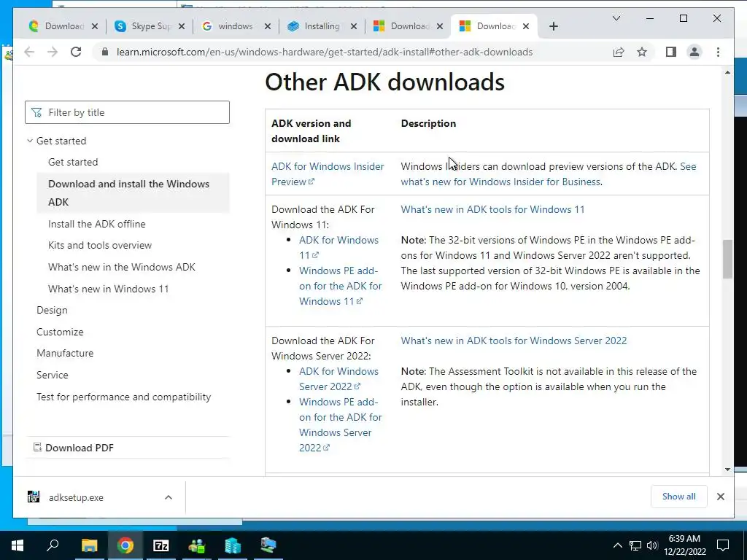Open the network tray icon
Screen dimensions: 747x560
pyautogui.click(x=635, y=545)
